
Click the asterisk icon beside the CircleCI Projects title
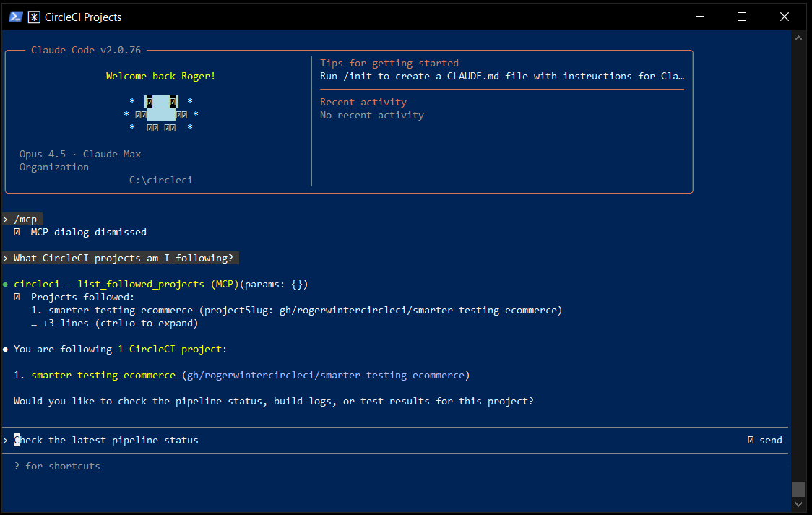[34, 17]
